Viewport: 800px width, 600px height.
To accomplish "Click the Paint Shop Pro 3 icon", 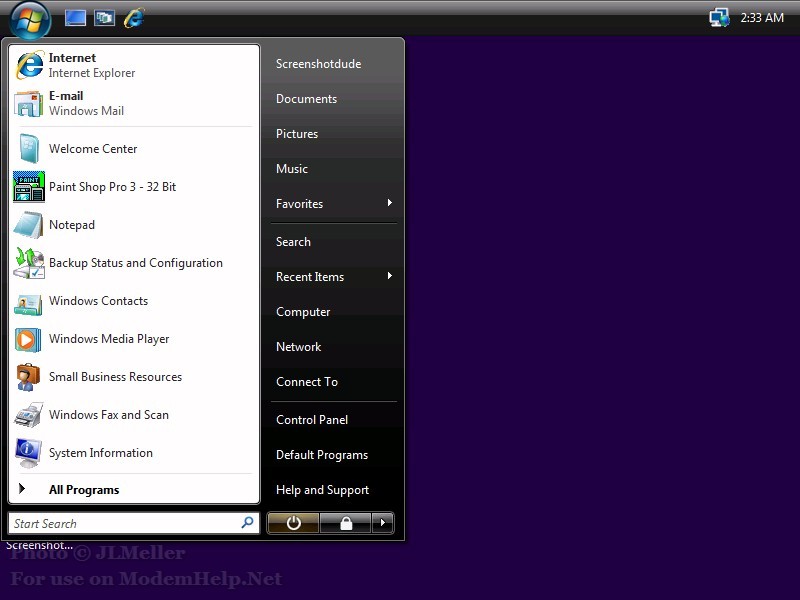I will click(x=29, y=187).
